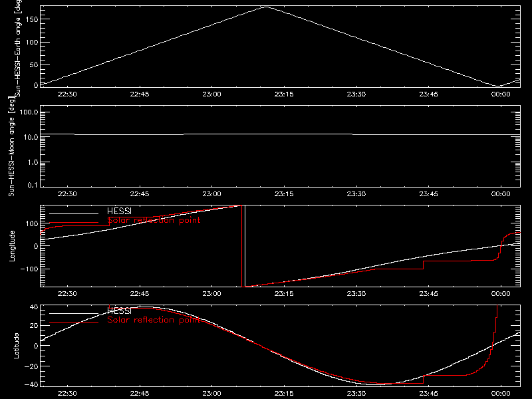
Task: Select 'Solar reflection point' legend in Longitude plot
Action: [154, 220]
